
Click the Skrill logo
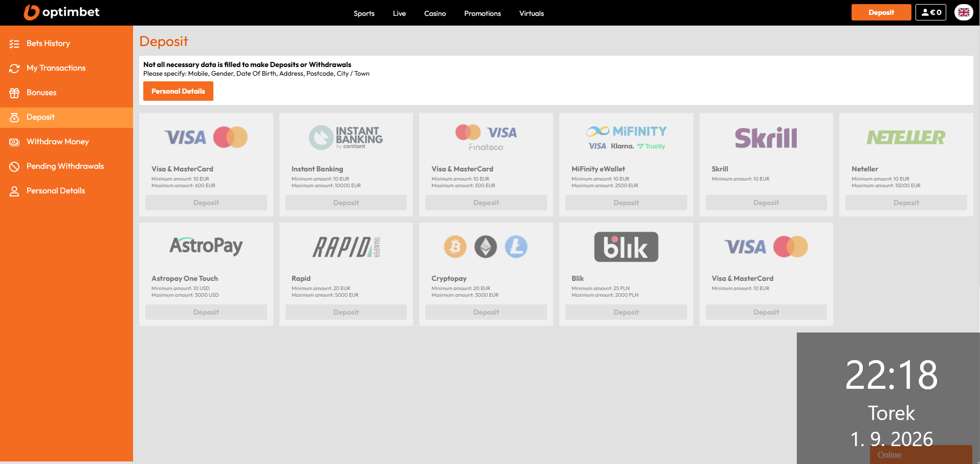coord(766,138)
